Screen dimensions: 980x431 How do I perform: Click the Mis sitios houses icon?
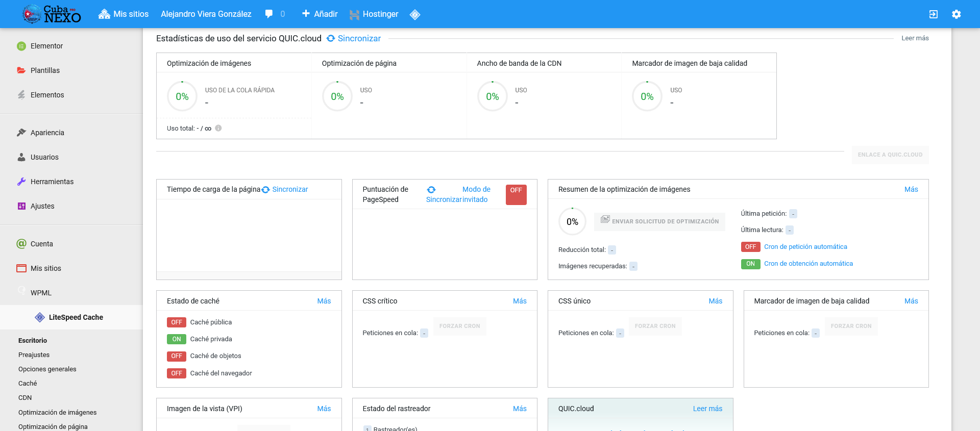tap(104, 14)
